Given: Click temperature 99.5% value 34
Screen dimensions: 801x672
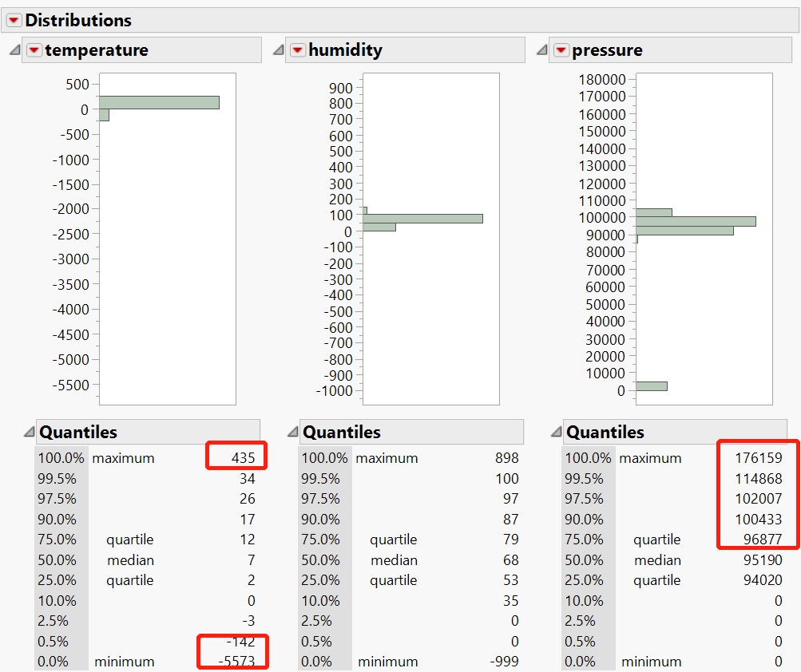Looking at the screenshot, I should [248, 479].
